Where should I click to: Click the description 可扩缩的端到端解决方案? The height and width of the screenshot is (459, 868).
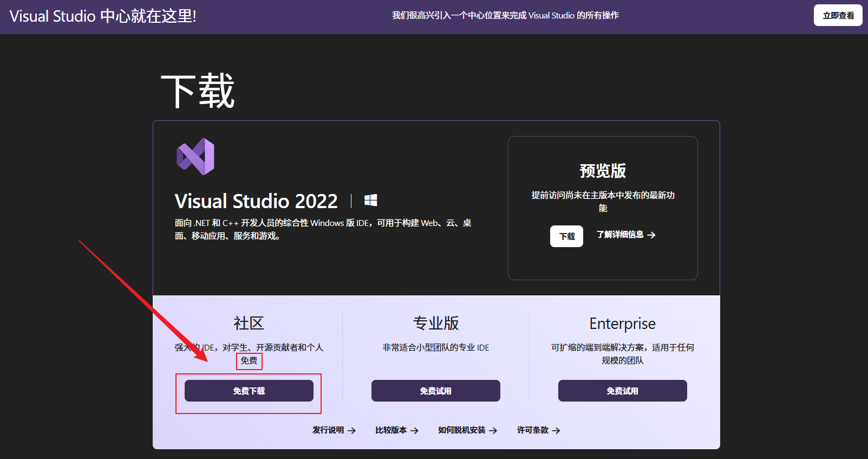623,354
